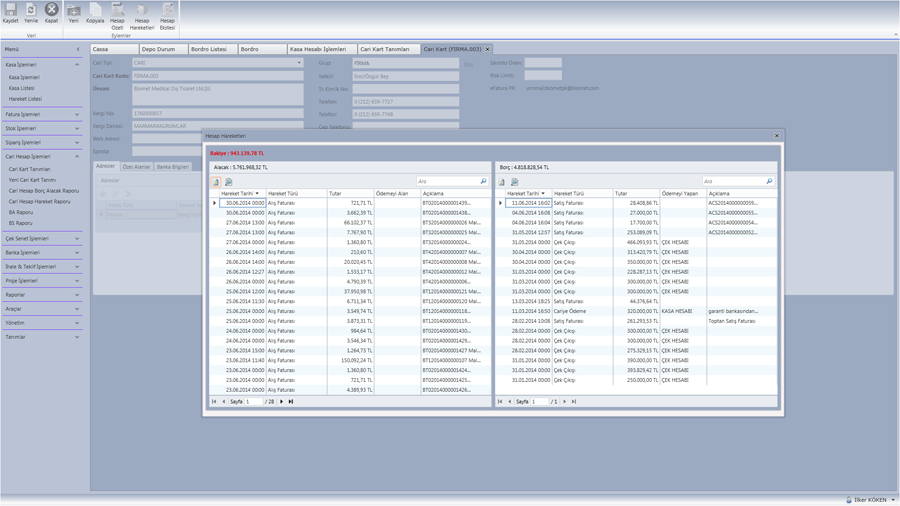This screenshot has height=506, width=900.
Task: Go to next page in Alacak list
Action: pyautogui.click(x=282, y=401)
